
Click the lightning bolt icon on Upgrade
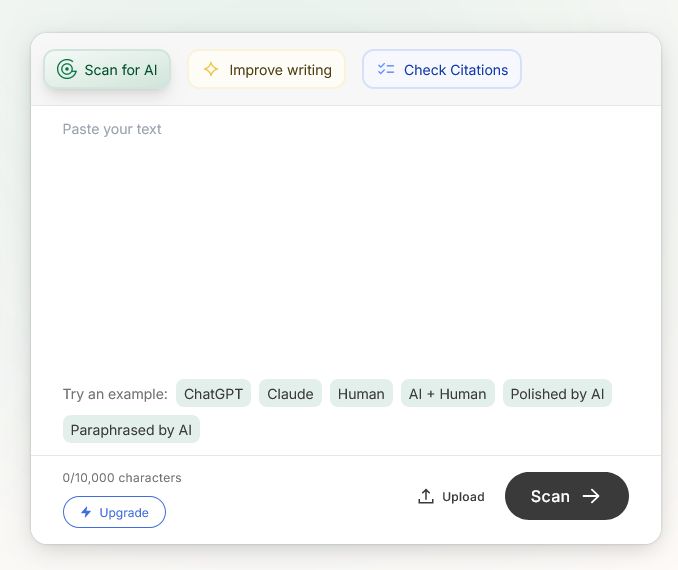(x=86, y=512)
